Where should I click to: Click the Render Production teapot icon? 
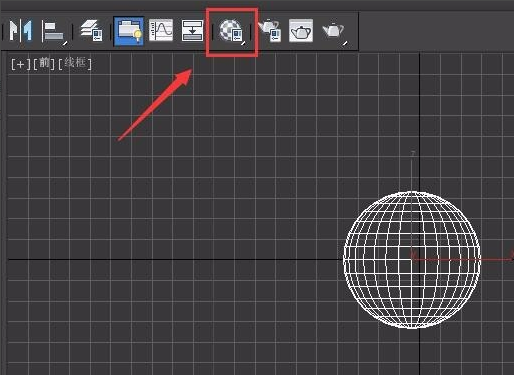coord(334,31)
